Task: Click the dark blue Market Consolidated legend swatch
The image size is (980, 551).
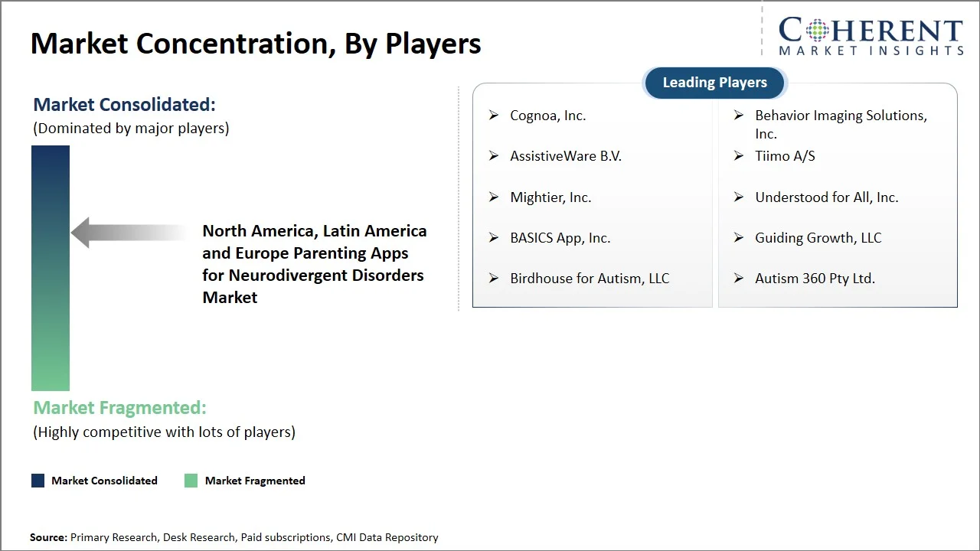Action: (x=38, y=481)
